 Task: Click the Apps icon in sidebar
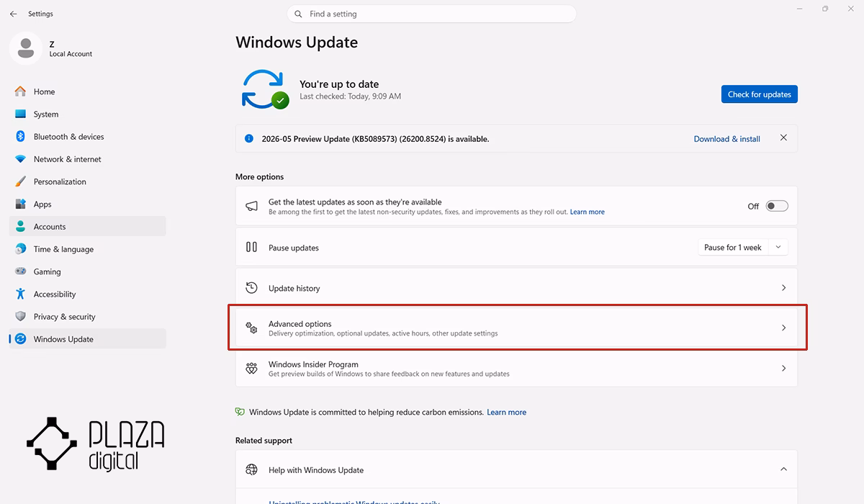click(x=20, y=204)
